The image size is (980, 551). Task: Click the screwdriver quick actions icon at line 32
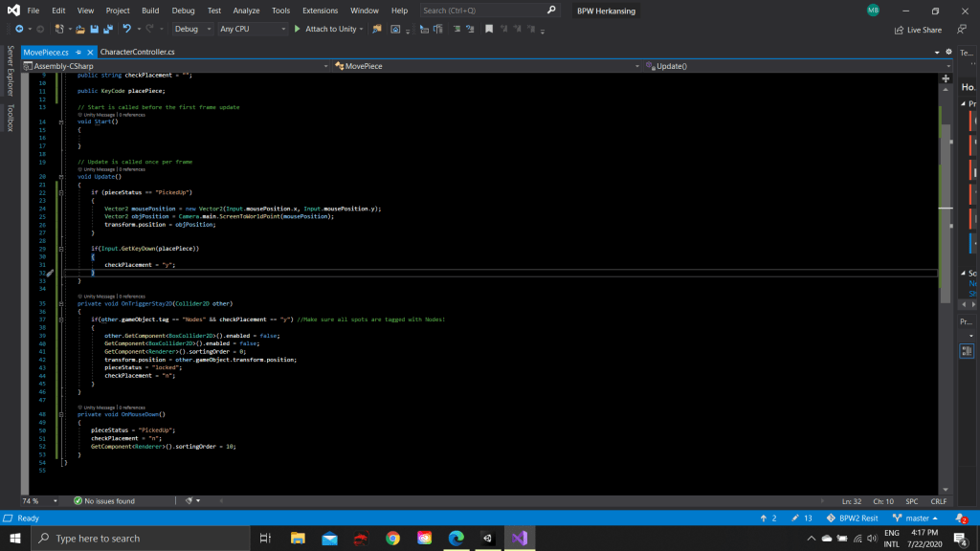50,274
